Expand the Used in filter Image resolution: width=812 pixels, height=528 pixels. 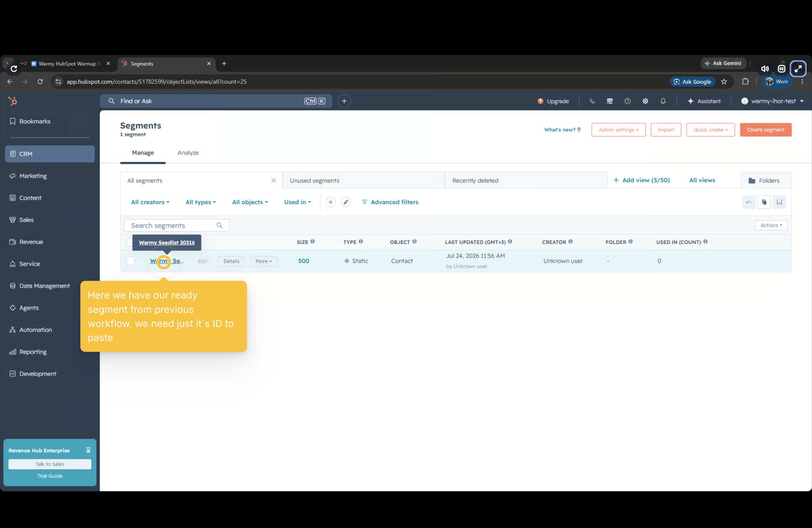(297, 202)
